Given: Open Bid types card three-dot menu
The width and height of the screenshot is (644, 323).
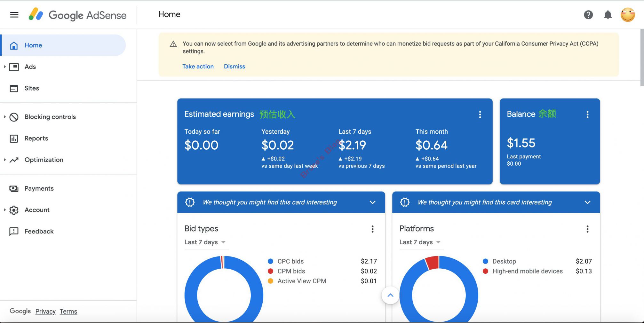Looking at the screenshot, I should click(x=372, y=229).
